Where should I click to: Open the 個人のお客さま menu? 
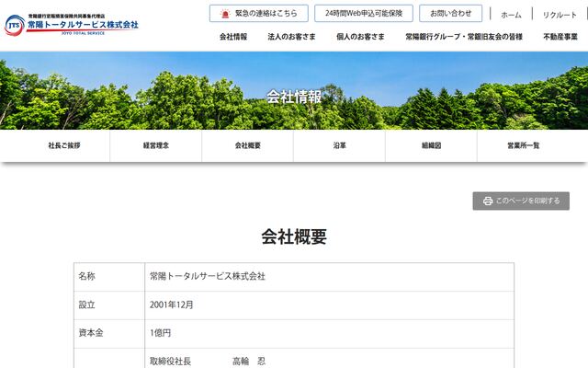[360, 37]
